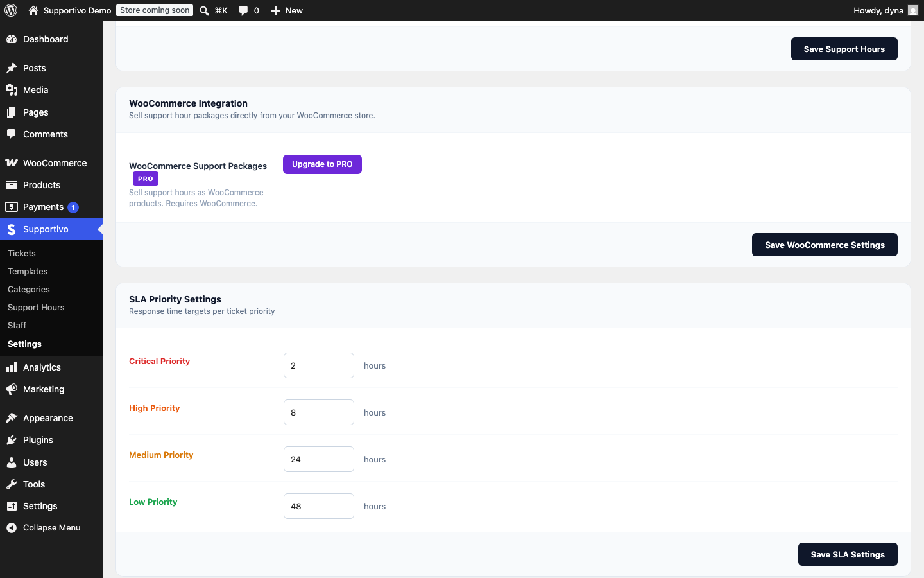Click the Low Priority label
924x578 pixels.
click(153, 502)
